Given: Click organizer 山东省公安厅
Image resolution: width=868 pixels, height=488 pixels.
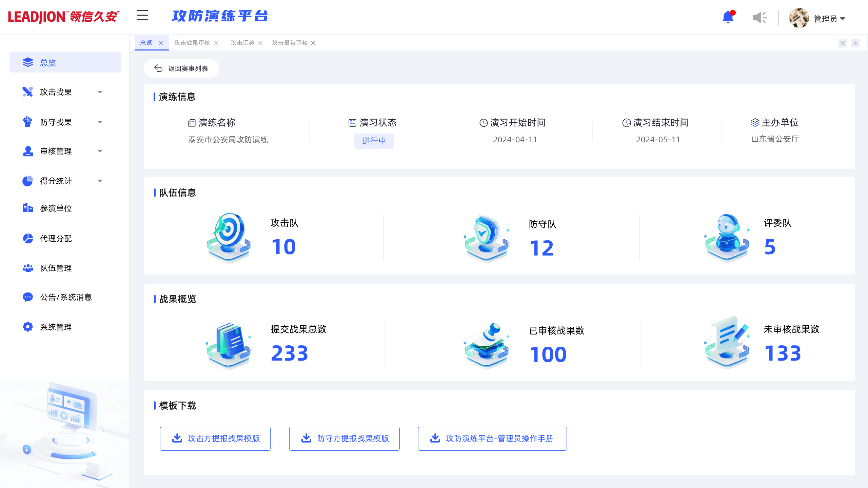Looking at the screenshot, I should tap(775, 139).
